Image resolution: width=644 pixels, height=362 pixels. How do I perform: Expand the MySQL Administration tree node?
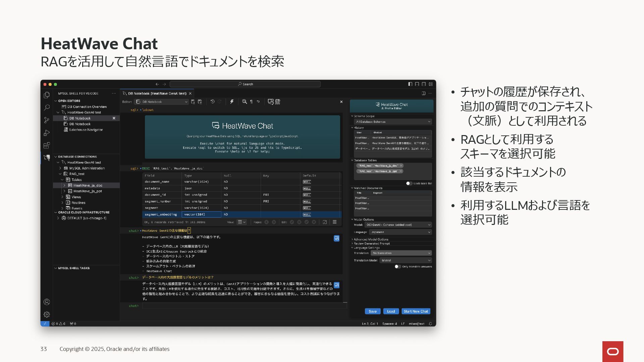pyautogui.click(x=60, y=168)
